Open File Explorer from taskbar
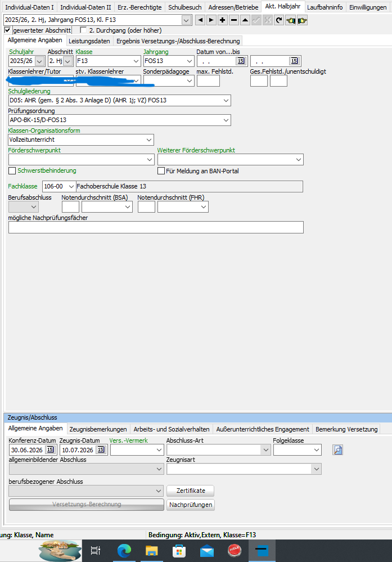This screenshot has width=392, height=562. coord(151,551)
